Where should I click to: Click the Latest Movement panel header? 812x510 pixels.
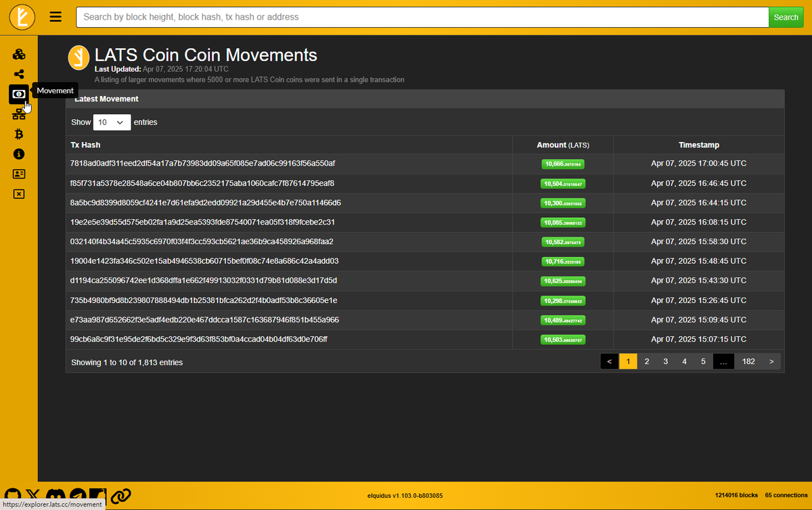pos(425,99)
